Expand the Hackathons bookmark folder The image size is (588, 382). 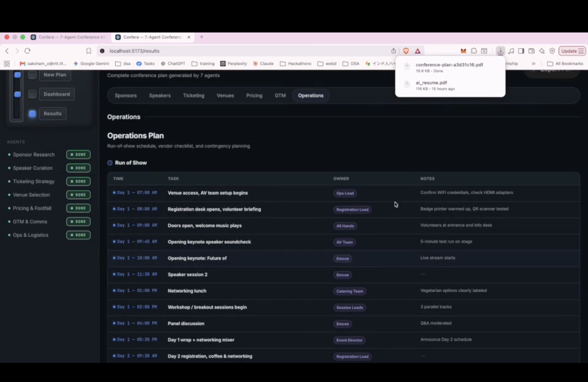coord(296,64)
